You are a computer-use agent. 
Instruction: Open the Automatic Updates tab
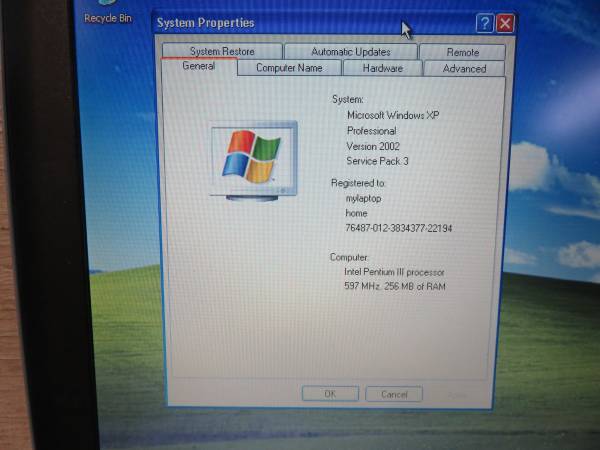350,51
